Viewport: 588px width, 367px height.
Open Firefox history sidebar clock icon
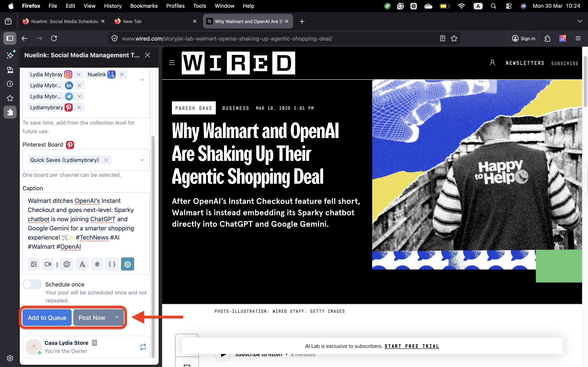point(10,84)
